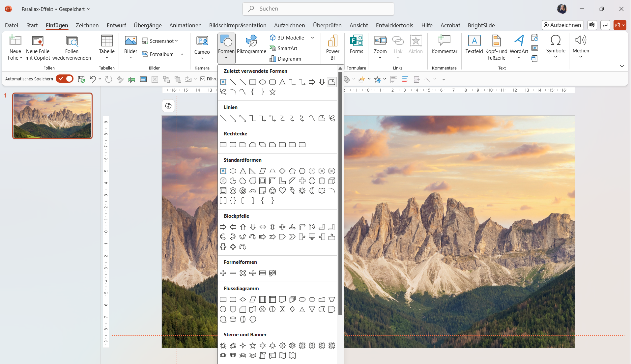
Task: Switch to the Start tab
Action: pos(32,25)
